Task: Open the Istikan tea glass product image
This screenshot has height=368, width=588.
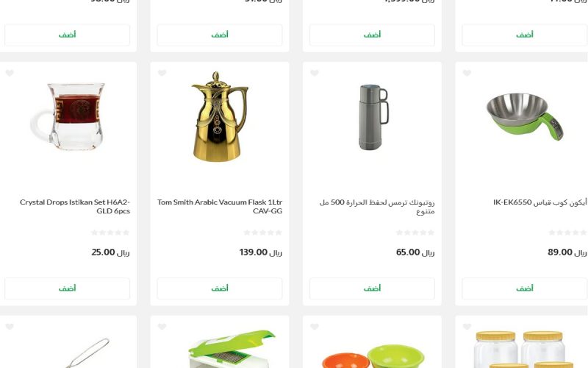Action: tap(68, 116)
